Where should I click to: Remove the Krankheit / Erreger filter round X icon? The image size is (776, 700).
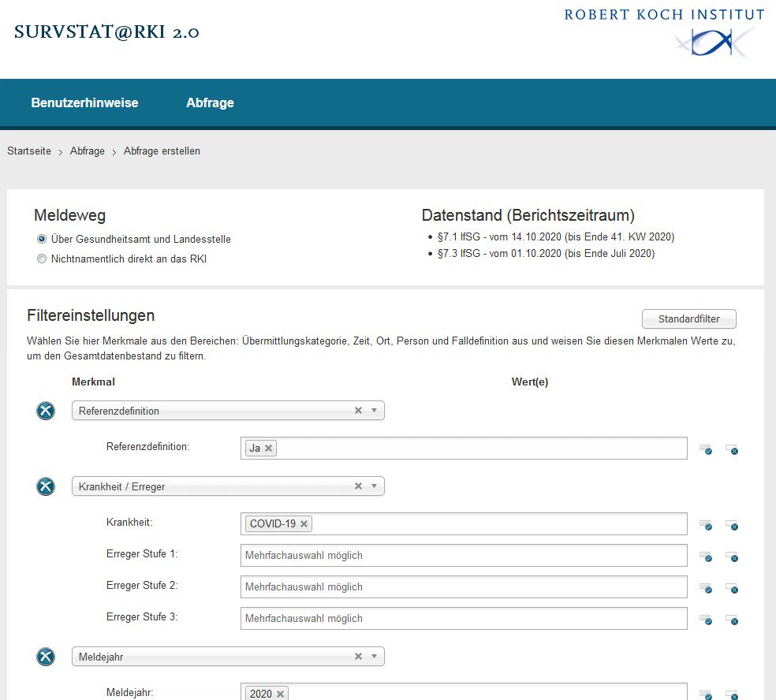click(x=46, y=486)
